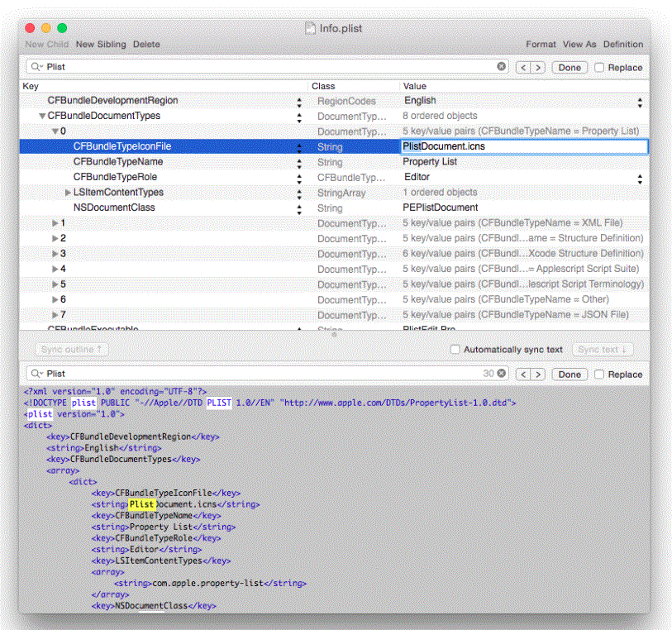
Task: Select the NSDocumentClass row
Action: tap(334, 208)
